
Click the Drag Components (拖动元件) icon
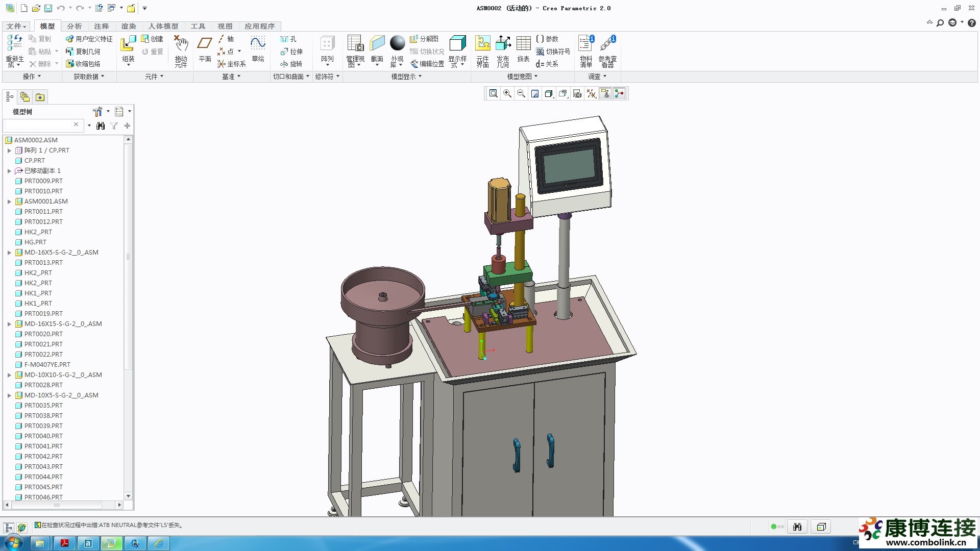click(181, 51)
